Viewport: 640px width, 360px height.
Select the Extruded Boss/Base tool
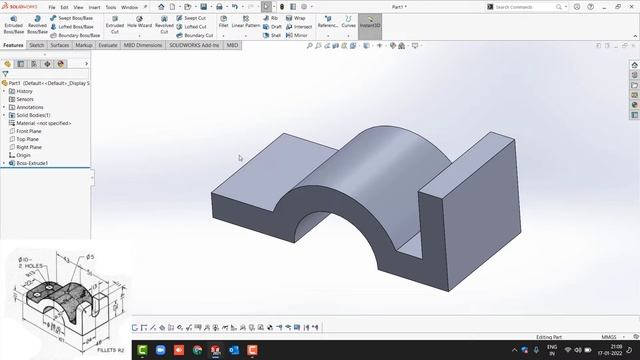[14, 25]
